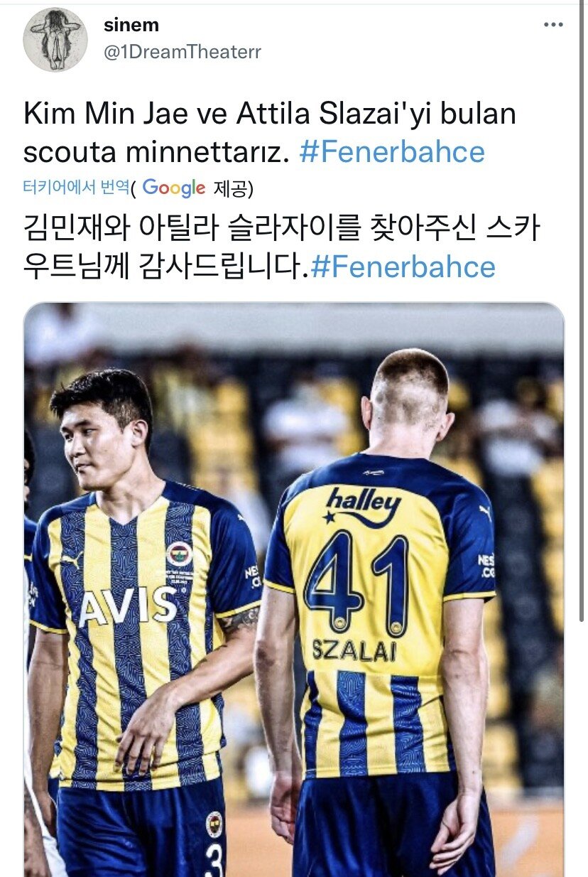Click the Puma logo on the number 41 player's sleeve

tap(486, 512)
